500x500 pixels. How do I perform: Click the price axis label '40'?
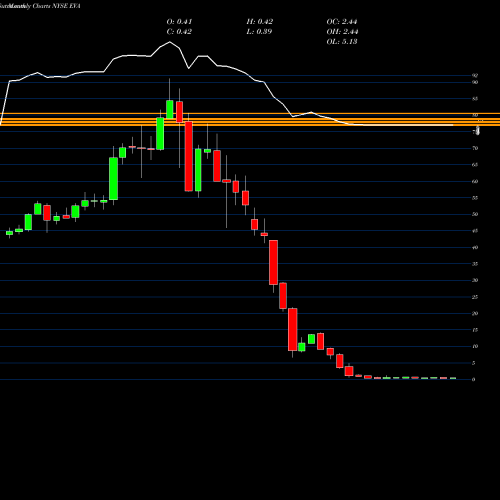[475, 247]
